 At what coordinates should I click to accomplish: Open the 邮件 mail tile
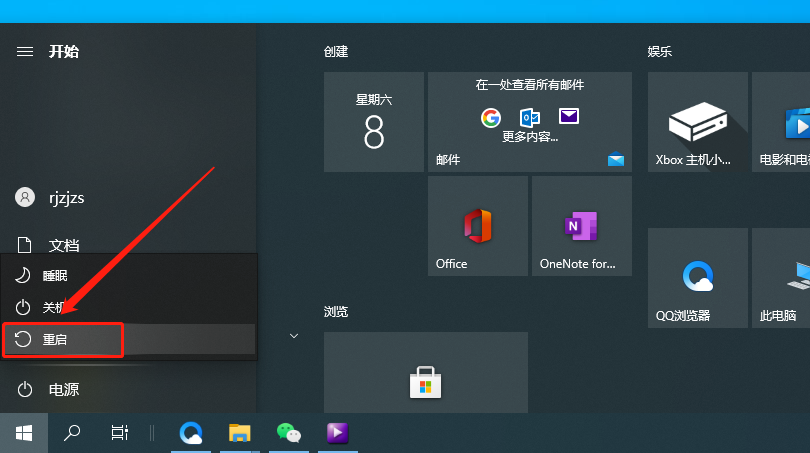click(530, 122)
